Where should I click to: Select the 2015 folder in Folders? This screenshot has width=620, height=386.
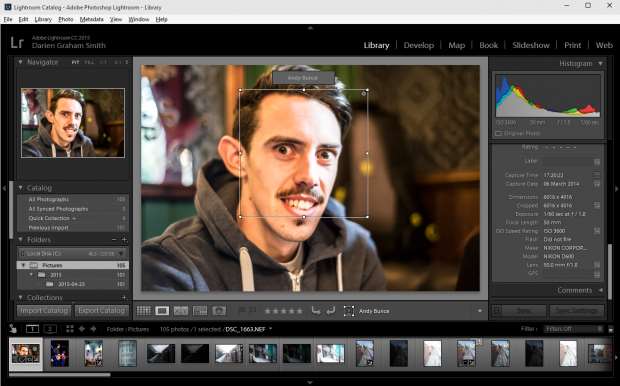tap(55, 275)
